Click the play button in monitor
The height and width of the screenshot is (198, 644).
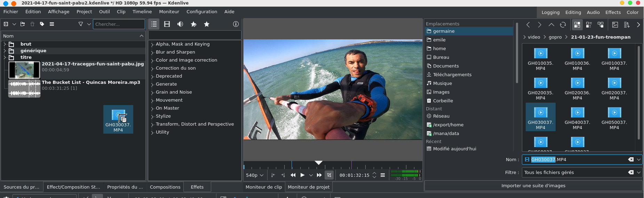[302, 175]
